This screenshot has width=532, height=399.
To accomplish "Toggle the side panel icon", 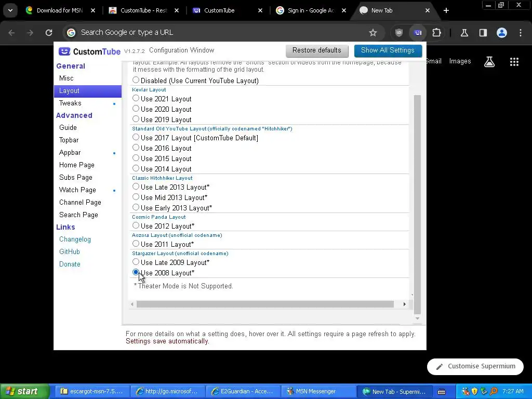I will click(x=483, y=33).
